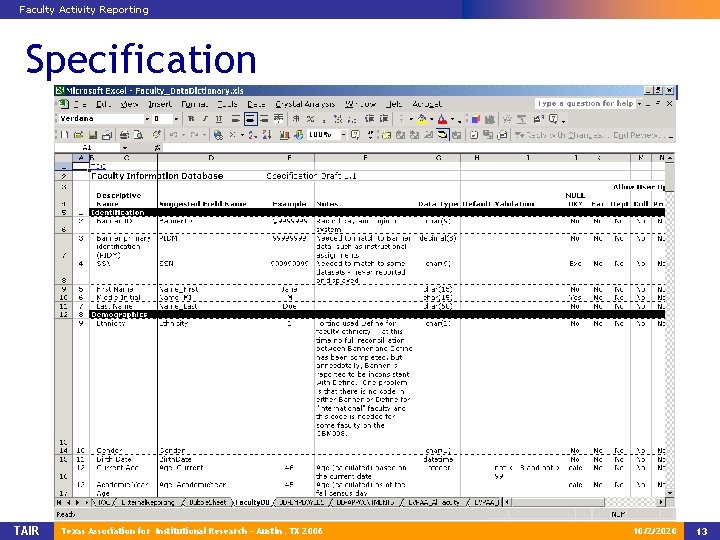Click the Decrease Indent icon

pyautogui.click(x=370, y=119)
